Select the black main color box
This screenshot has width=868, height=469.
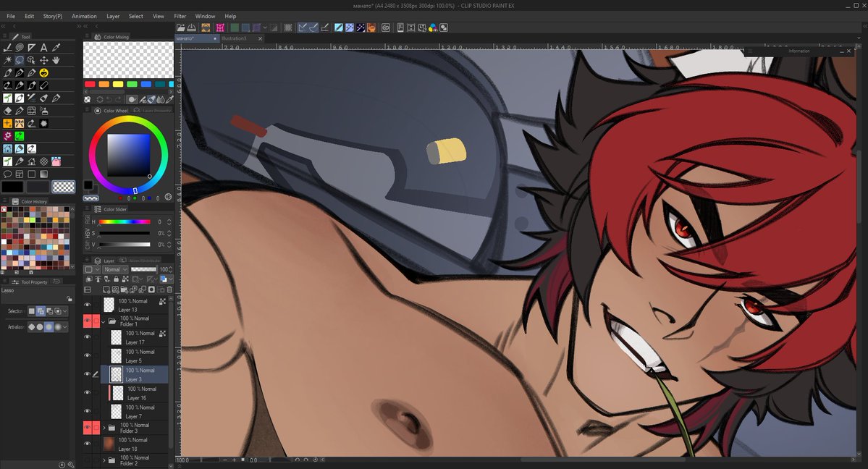coord(12,187)
